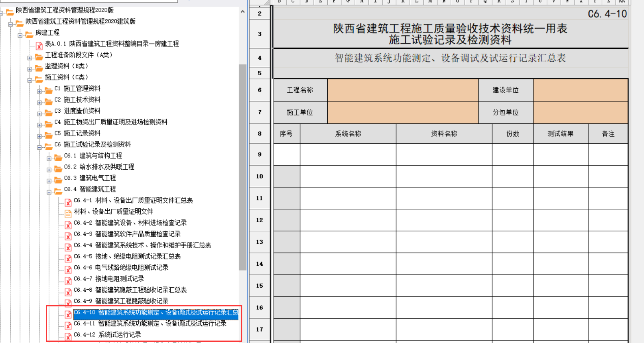This screenshot has height=343, width=644.
Task: Click the 资料名称 column header cell
Action: [x=444, y=133]
